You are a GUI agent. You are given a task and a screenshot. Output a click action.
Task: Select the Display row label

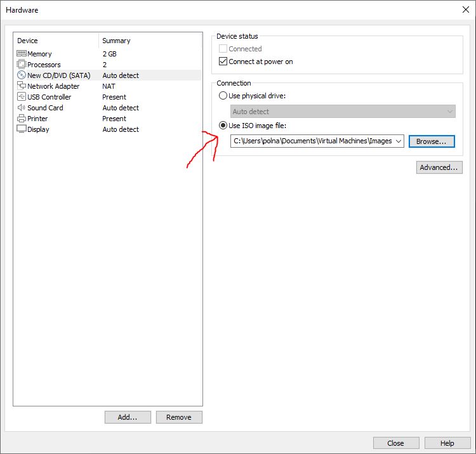click(38, 129)
